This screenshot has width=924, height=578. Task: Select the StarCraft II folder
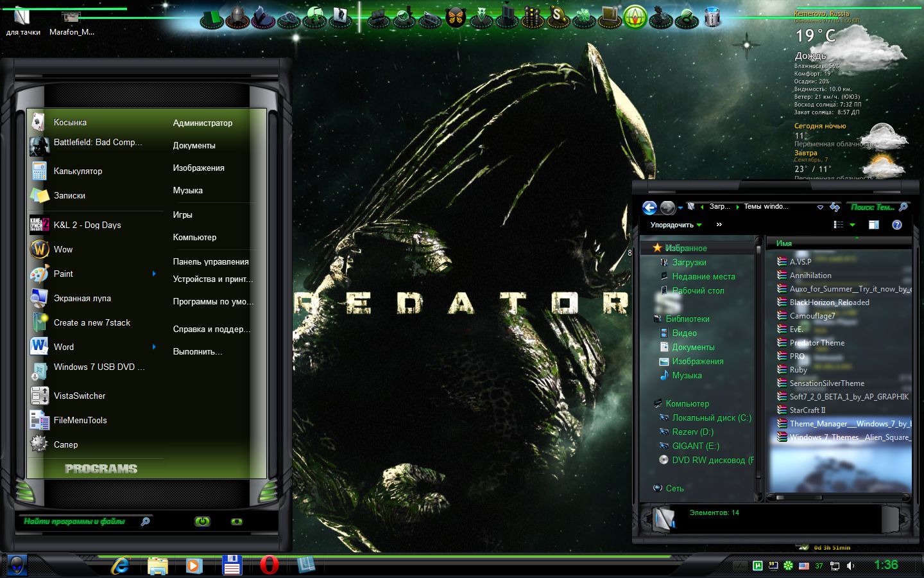tap(807, 410)
